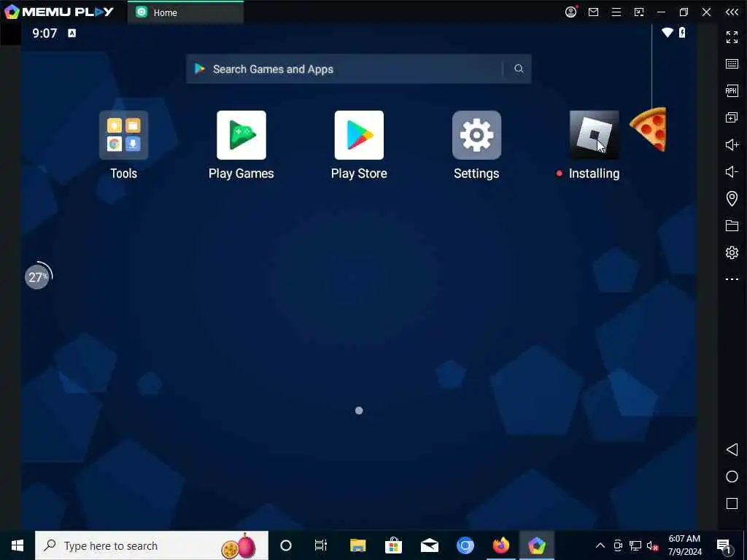747x560 pixels.
Task: Click the magnifier search icon in search bar
Action: pyautogui.click(x=519, y=69)
